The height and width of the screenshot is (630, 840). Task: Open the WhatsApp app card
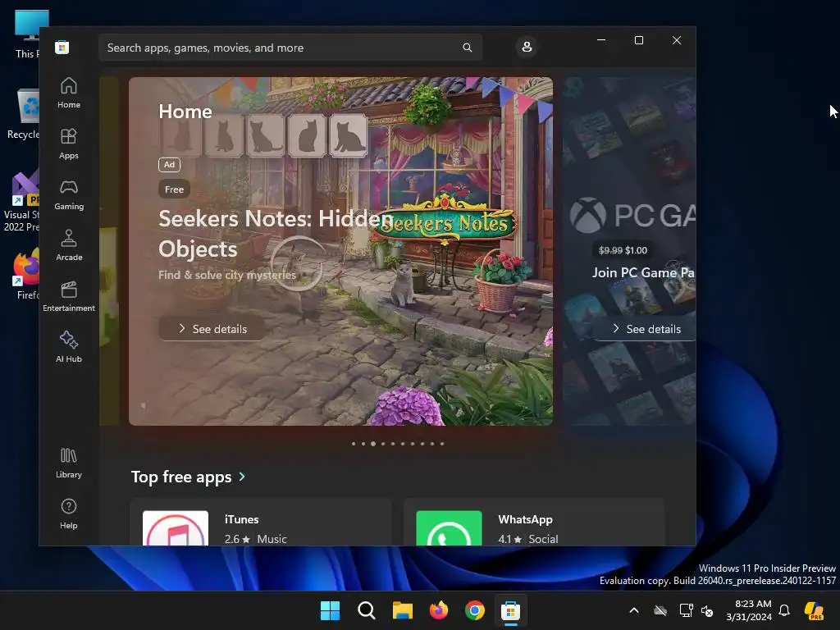coord(534,523)
